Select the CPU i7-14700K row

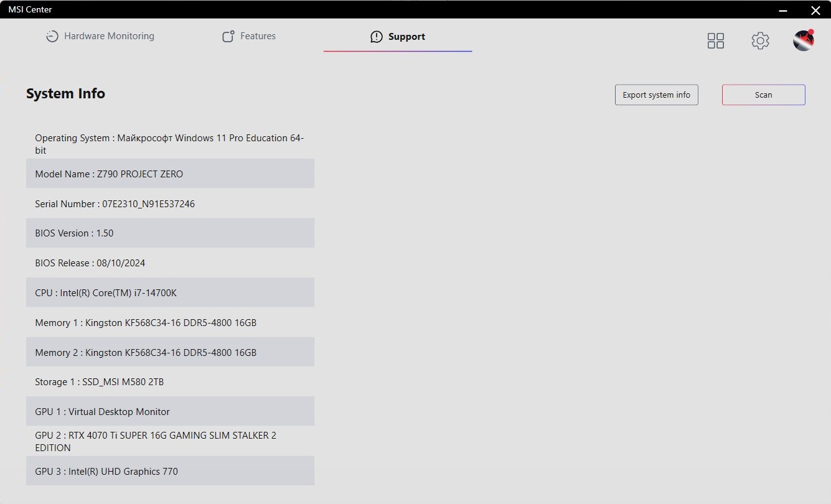pyautogui.click(x=170, y=292)
